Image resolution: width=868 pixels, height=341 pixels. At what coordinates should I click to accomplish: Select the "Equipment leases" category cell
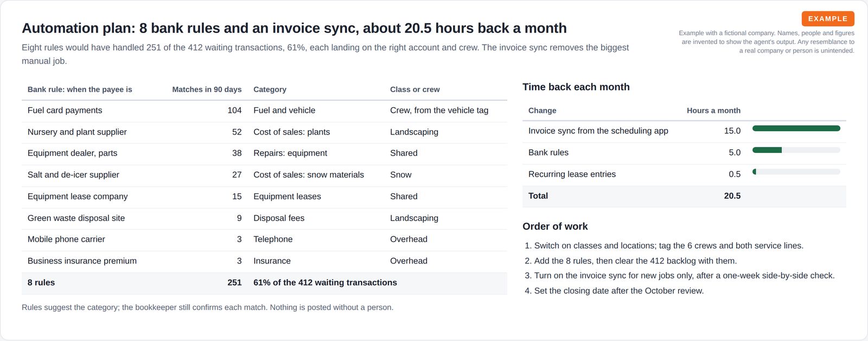tap(287, 196)
